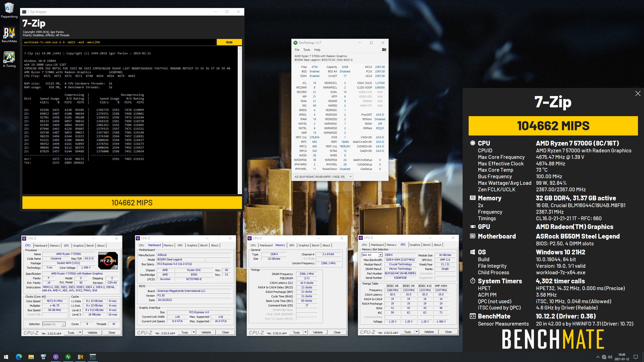Open the ZenTimings Tools menu

(307, 50)
